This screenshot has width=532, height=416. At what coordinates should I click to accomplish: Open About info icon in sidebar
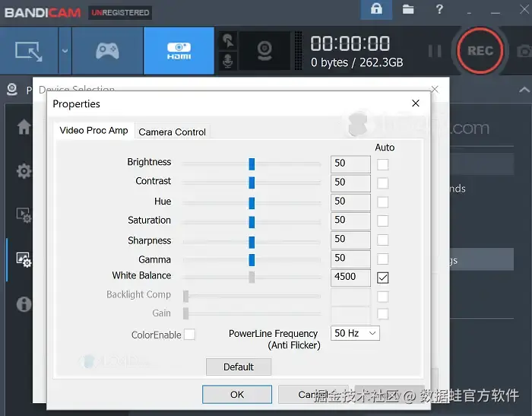(24, 304)
